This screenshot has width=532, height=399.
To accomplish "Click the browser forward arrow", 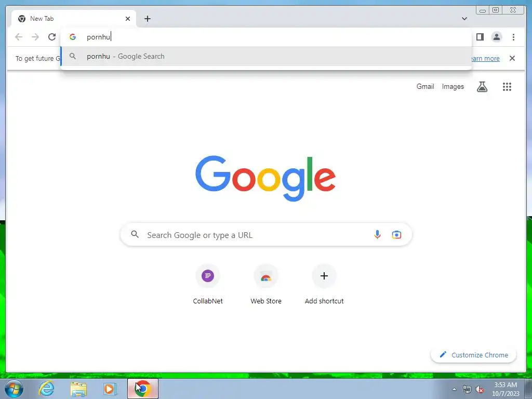I will (35, 37).
